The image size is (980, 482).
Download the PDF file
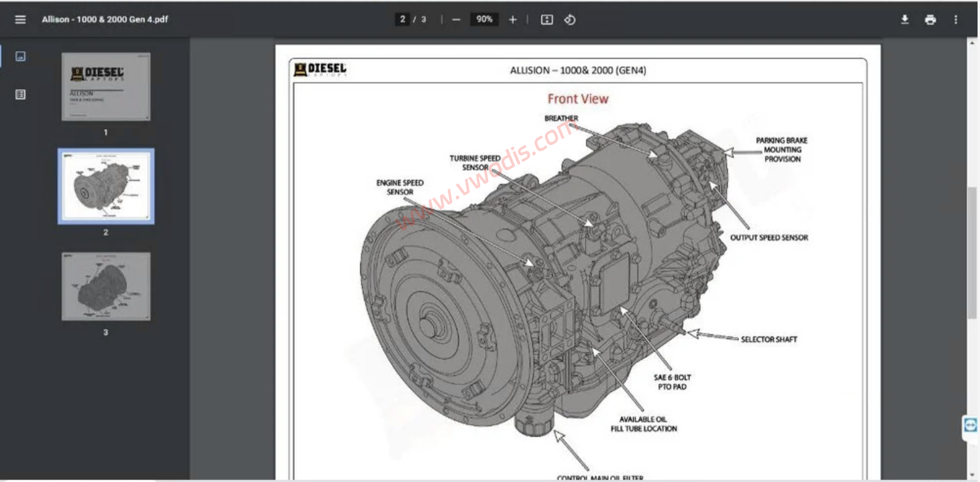point(905,20)
